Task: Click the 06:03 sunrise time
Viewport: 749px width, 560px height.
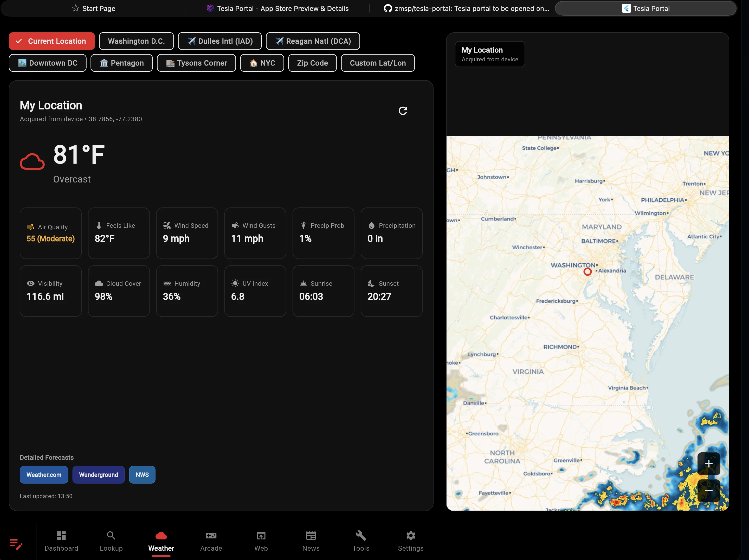Action: pyautogui.click(x=311, y=297)
